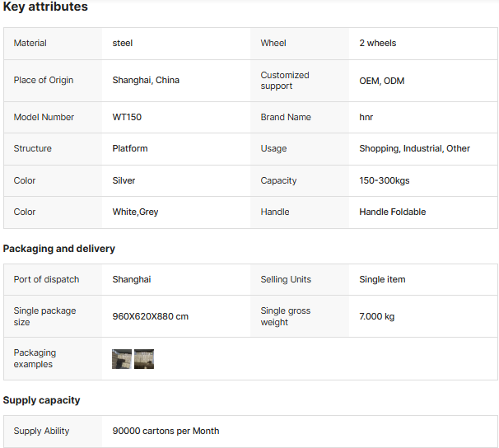The width and height of the screenshot is (499, 448).
Task: Click the hnr brand name value
Action: [366, 117]
